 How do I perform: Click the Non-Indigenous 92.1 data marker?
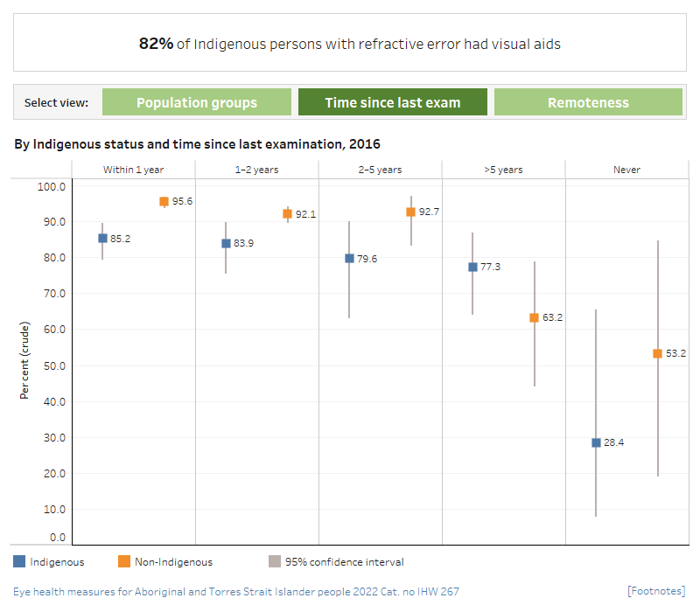[x=287, y=213]
